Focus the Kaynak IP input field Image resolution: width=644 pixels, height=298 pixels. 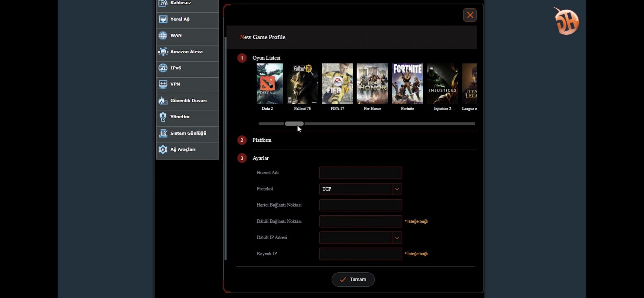click(x=361, y=254)
